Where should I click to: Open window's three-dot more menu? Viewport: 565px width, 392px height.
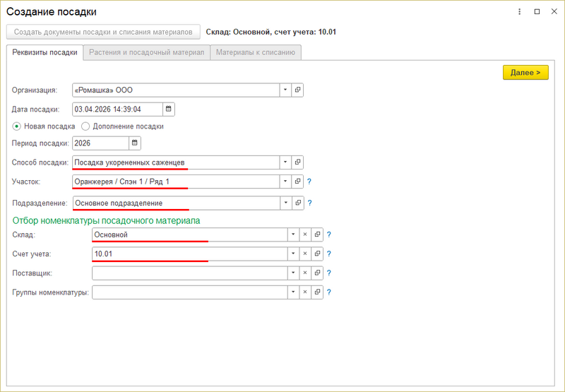[520, 12]
